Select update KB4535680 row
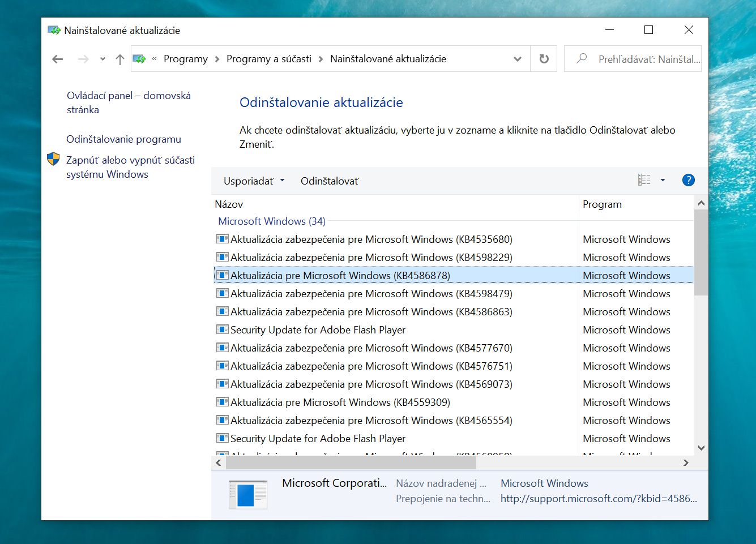756x544 pixels. click(454, 239)
